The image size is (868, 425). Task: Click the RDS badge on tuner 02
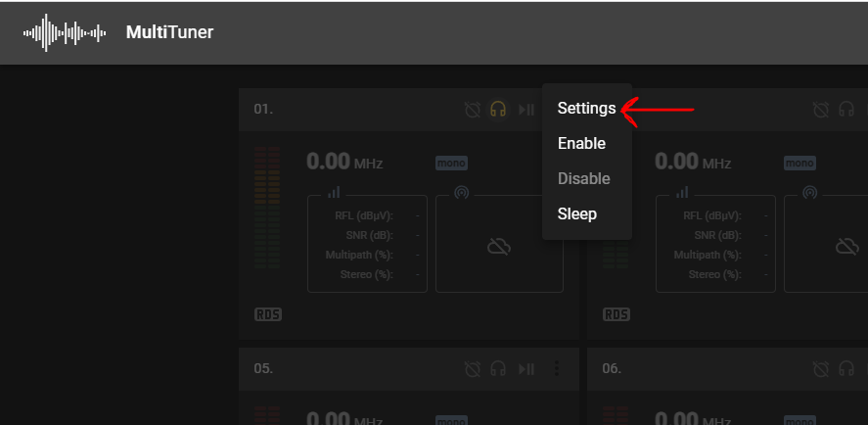[x=616, y=315]
